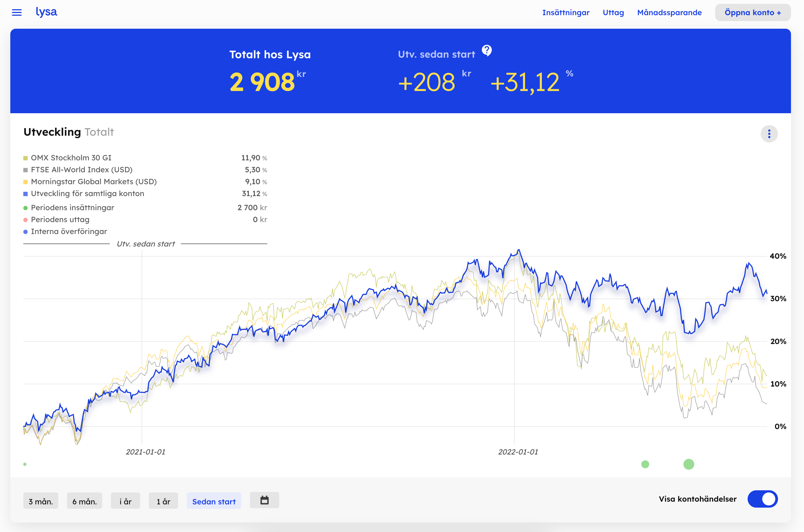Click the 31,12 % legend value
804x532 pixels.
tap(254, 193)
